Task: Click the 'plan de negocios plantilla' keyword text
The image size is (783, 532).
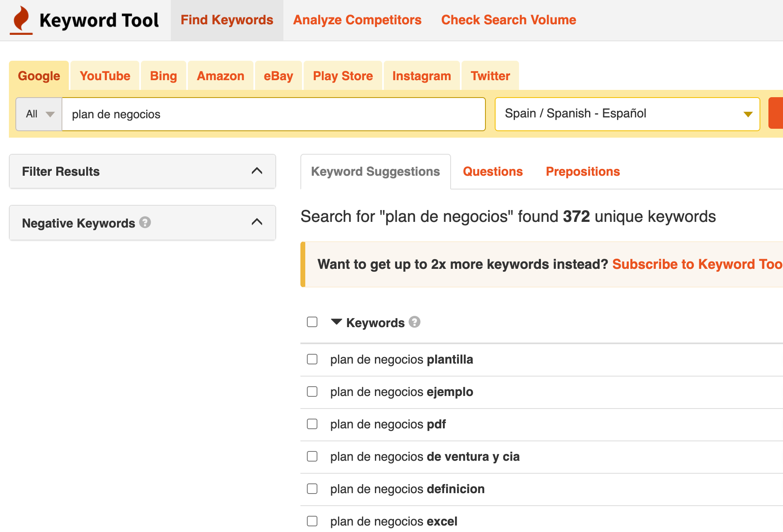Action: click(402, 360)
